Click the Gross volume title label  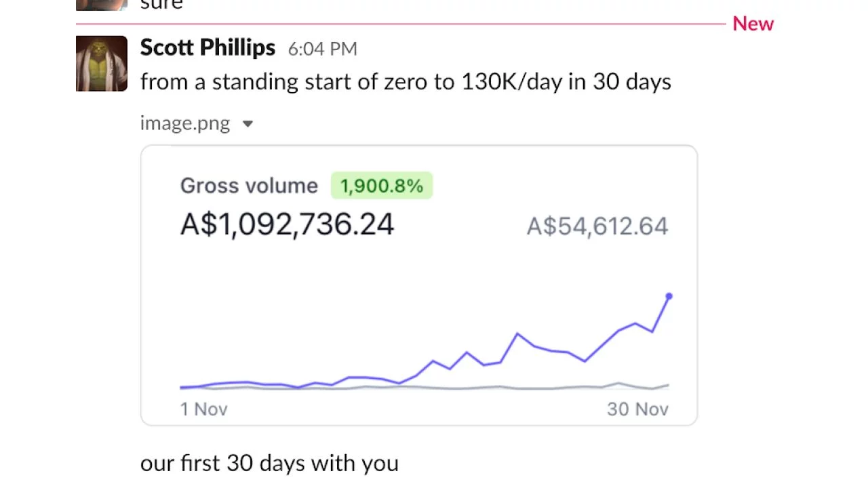point(249,186)
